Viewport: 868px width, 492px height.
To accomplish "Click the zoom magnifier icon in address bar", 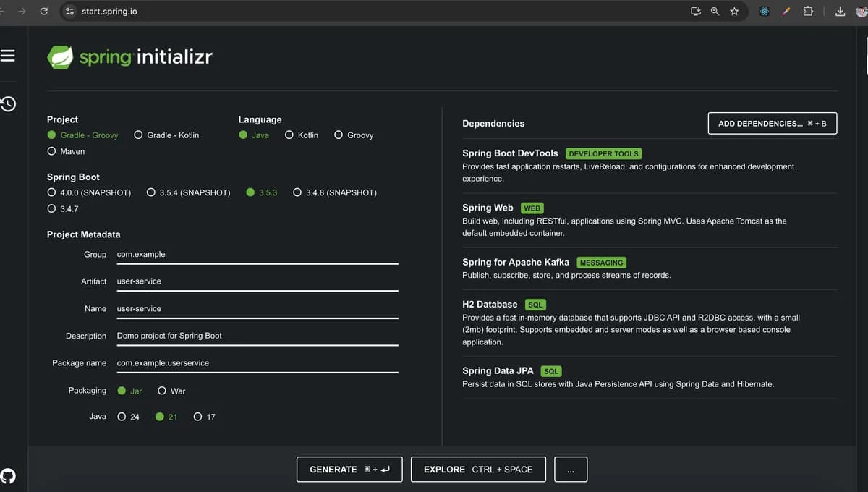I will point(715,12).
